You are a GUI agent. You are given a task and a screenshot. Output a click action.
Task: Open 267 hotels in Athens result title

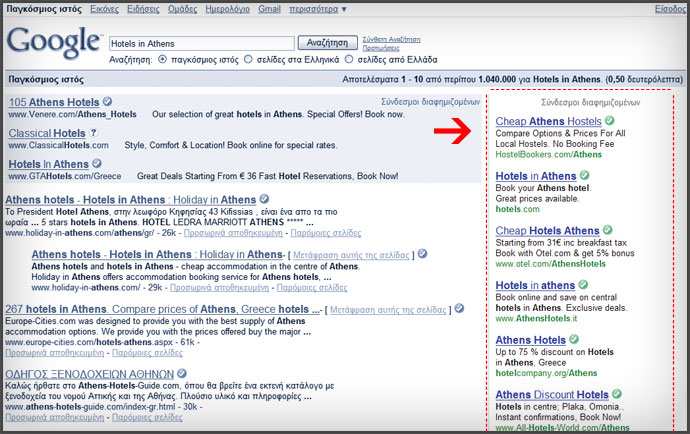(162, 309)
